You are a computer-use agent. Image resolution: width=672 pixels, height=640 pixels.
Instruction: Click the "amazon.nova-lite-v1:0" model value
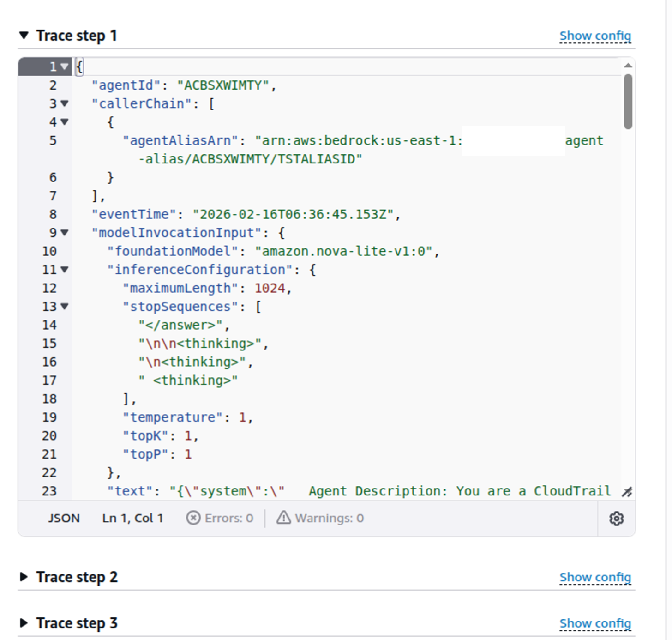tap(344, 252)
